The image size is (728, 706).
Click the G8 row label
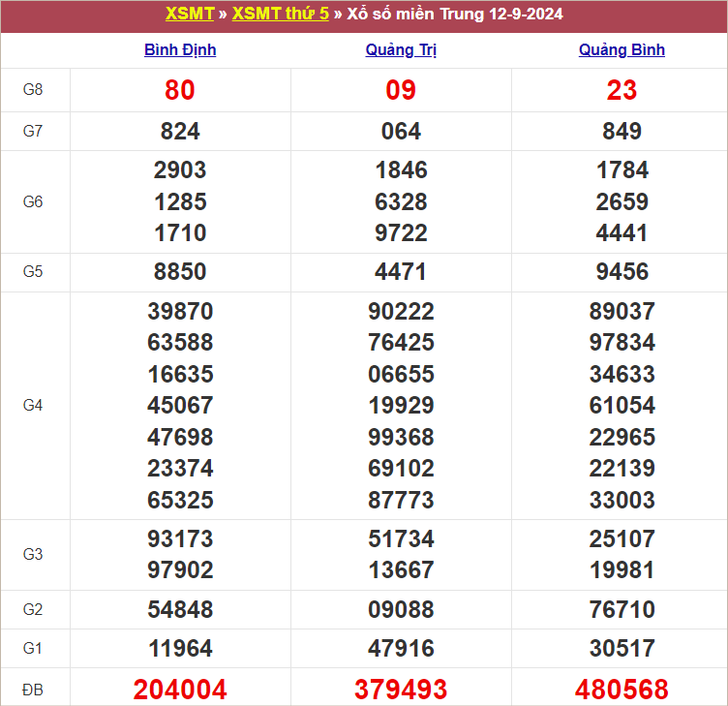(33, 89)
